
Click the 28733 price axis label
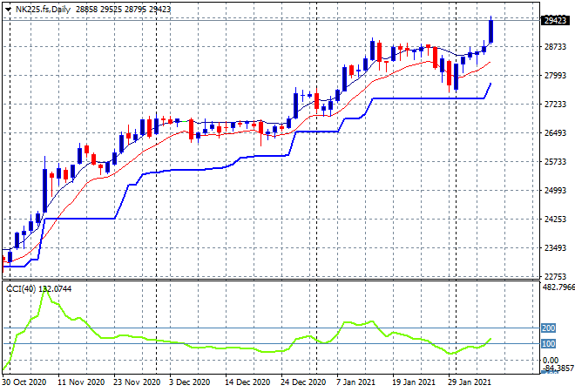(x=555, y=46)
